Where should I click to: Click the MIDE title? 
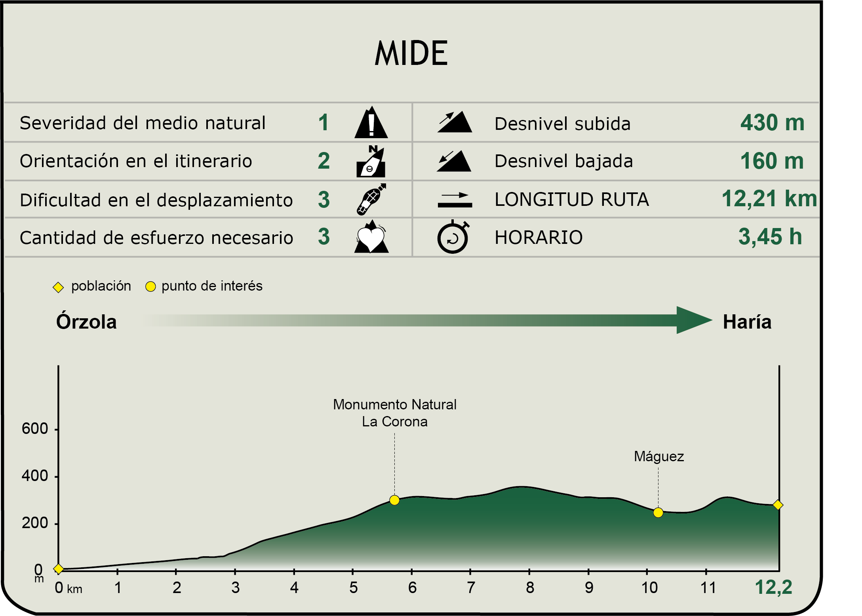pos(411,53)
